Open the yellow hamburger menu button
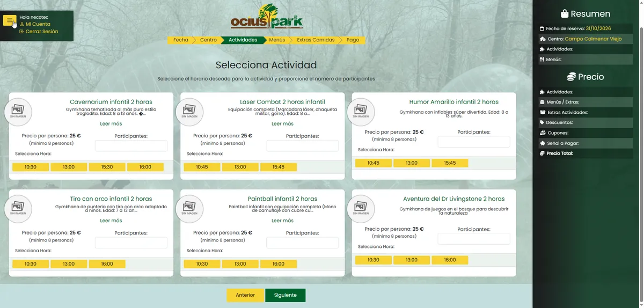The image size is (644, 308). point(10,20)
